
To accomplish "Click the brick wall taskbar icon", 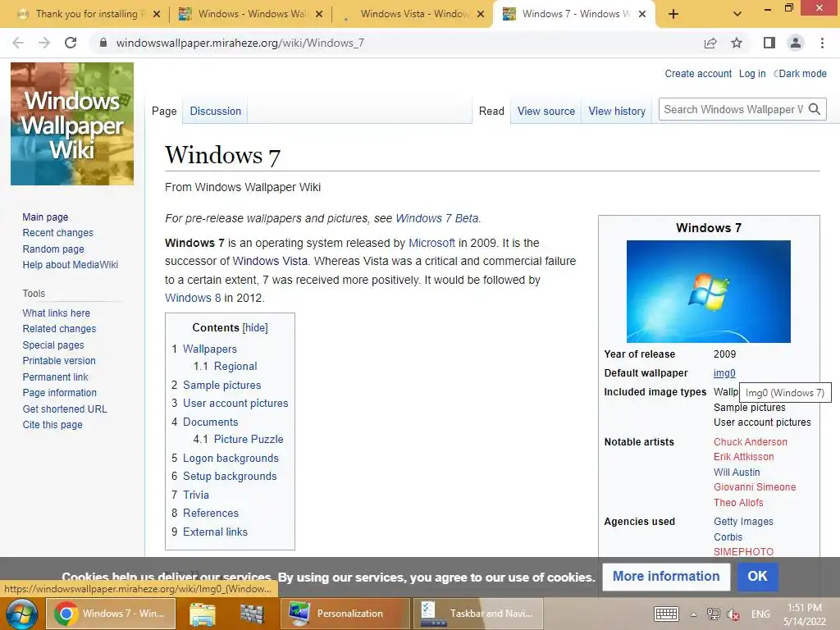I will pyautogui.click(x=252, y=614).
